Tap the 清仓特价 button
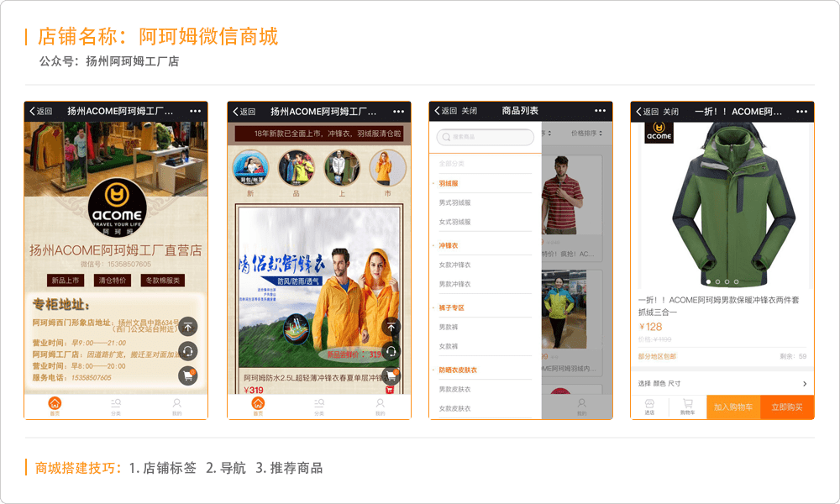840x504 pixels. click(x=112, y=280)
